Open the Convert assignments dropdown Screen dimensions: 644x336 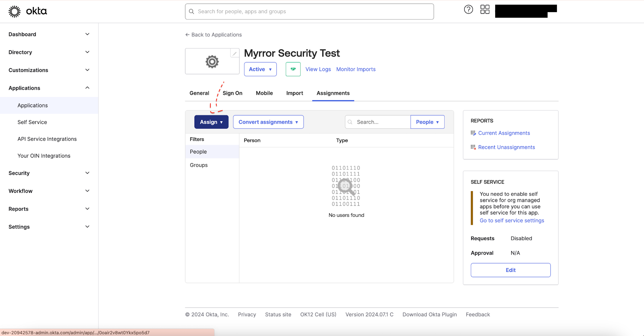tap(268, 122)
